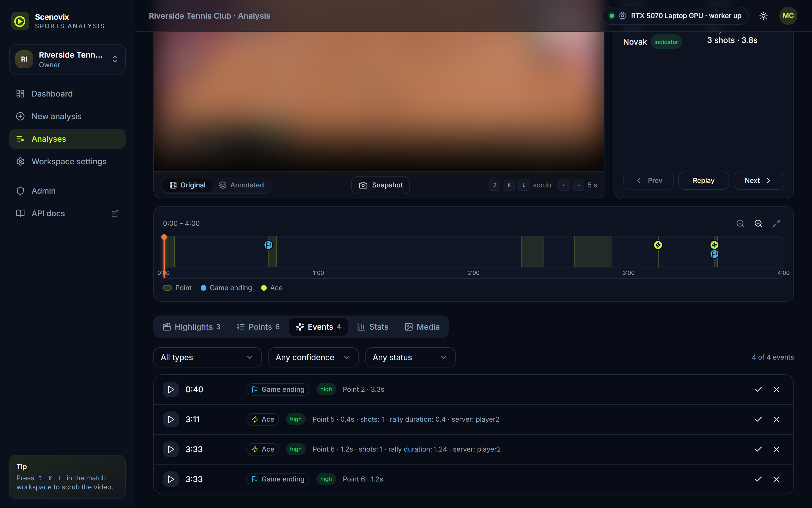This screenshot has width=812, height=508.
Task: Open Analyses in sidebar
Action: [67, 139]
